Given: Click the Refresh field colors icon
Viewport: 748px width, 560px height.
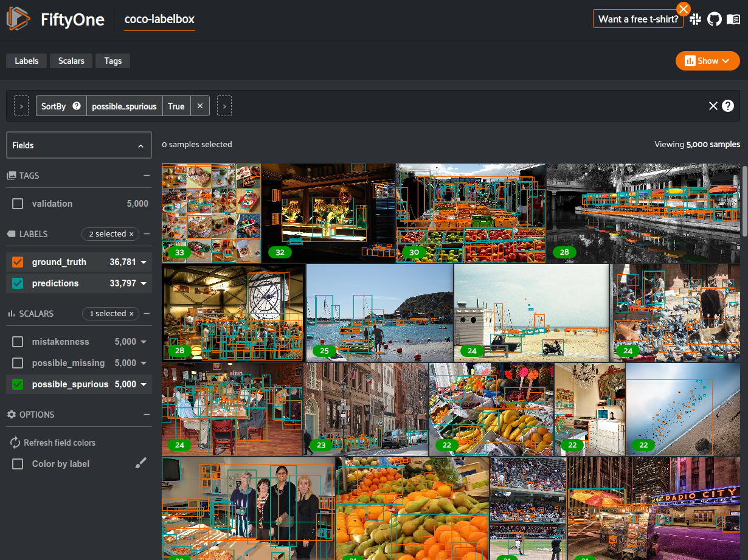Looking at the screenshot, I should [x=15, y=443].
